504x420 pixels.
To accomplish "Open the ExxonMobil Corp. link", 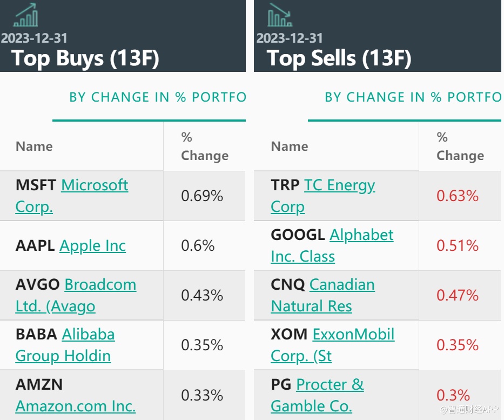I will (x=353, y=335).
